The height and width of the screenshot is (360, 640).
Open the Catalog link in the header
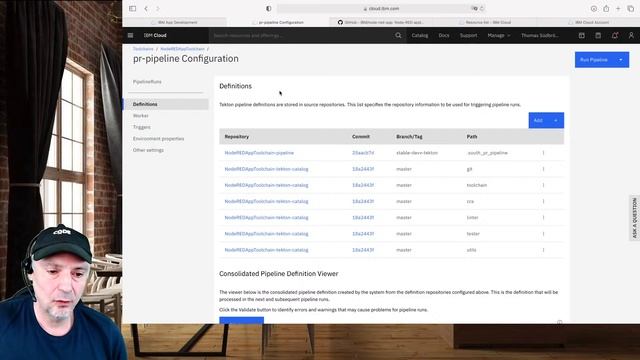click(x=420, y=36)
